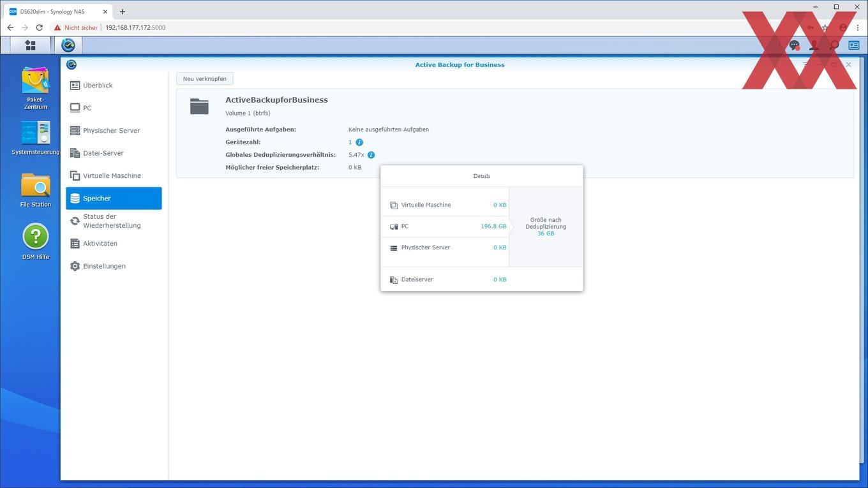Open Chrome three-dot menu
This screenshot has width=868, height=488.
(858, 27)
